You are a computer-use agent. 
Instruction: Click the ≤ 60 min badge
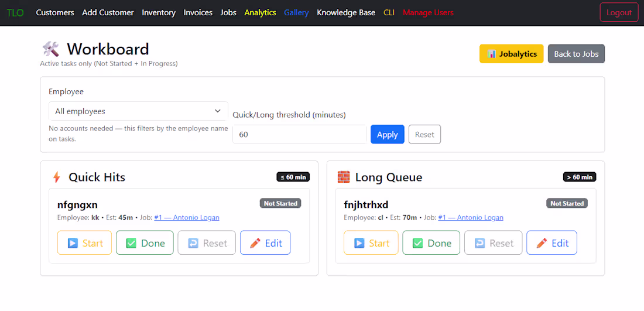tap(293, 177)
